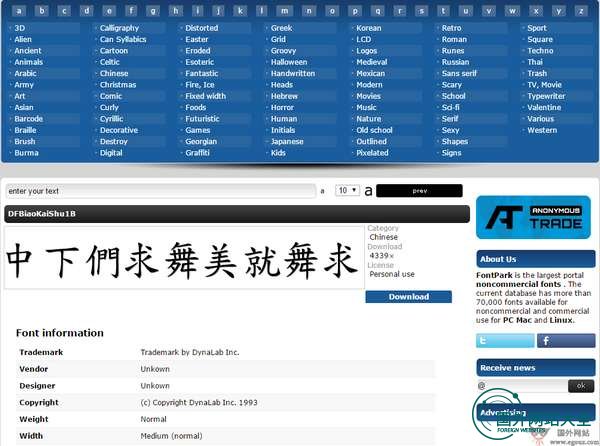This screenshot has height=446, width=600.
Task: Open fonts starting with letter m
Action: click(x=284, y=11)
